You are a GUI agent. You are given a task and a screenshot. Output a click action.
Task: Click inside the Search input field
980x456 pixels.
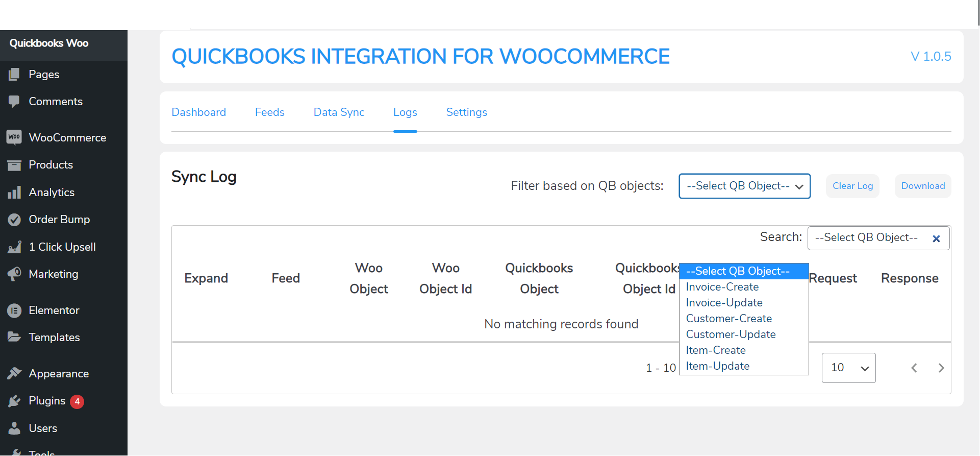point(867,238)
